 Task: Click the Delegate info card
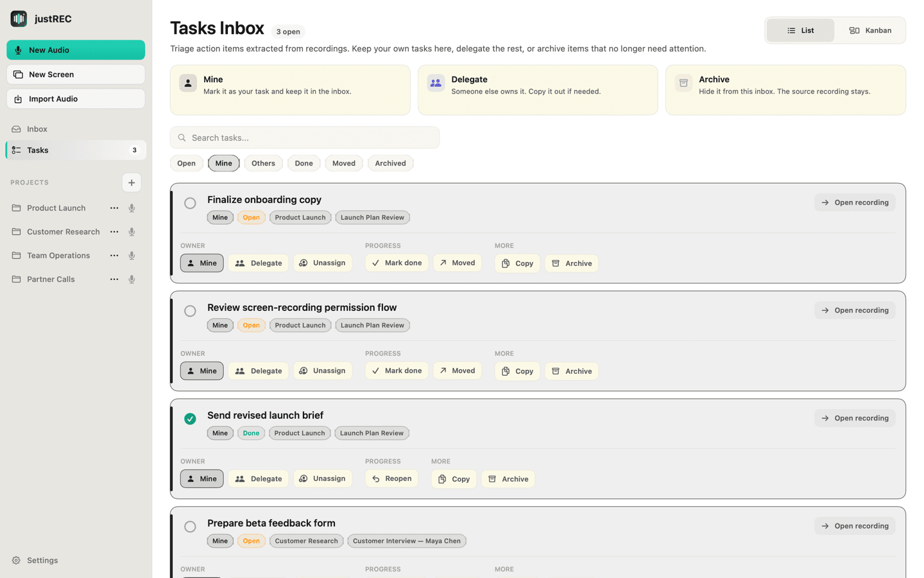click(x=538, y=90)
